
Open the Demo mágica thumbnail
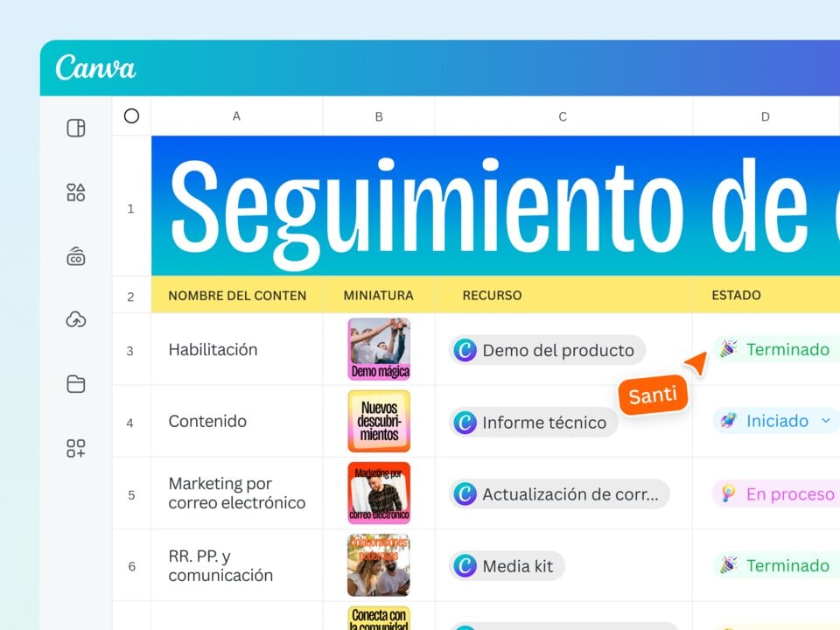(x=378, y=349)
